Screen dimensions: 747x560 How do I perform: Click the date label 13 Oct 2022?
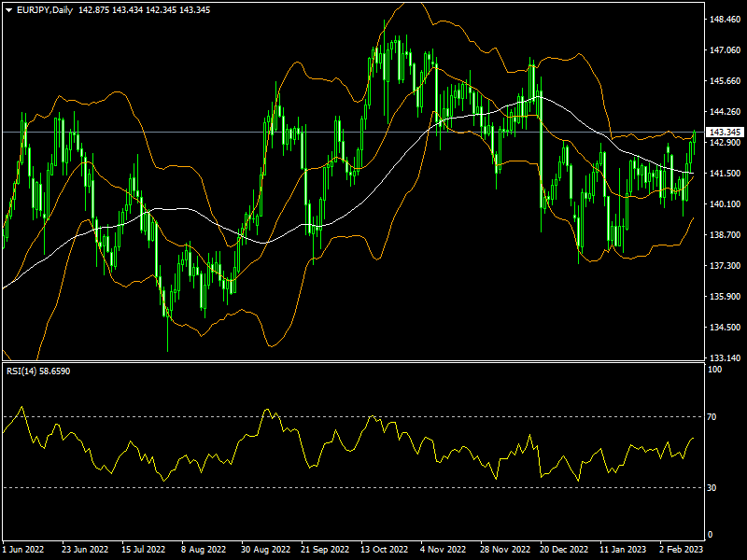point(384,549)
